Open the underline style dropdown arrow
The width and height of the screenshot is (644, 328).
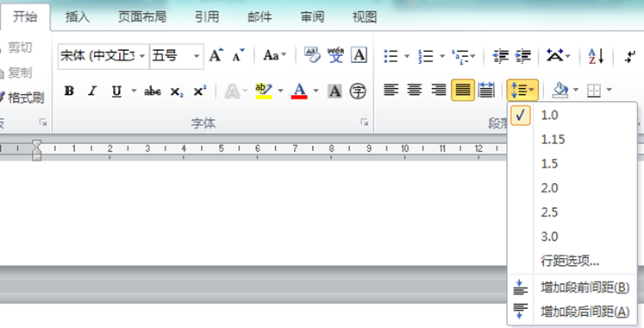coord(134,91)
